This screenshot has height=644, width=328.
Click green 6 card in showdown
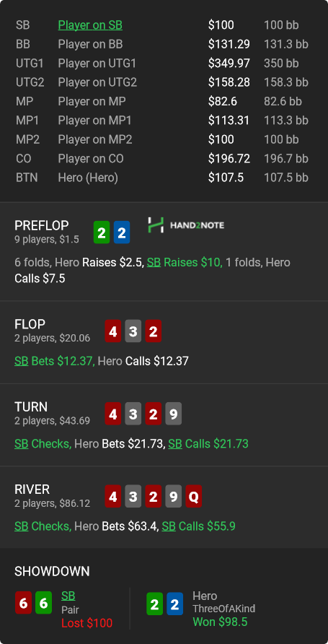[x=43, y=603]
